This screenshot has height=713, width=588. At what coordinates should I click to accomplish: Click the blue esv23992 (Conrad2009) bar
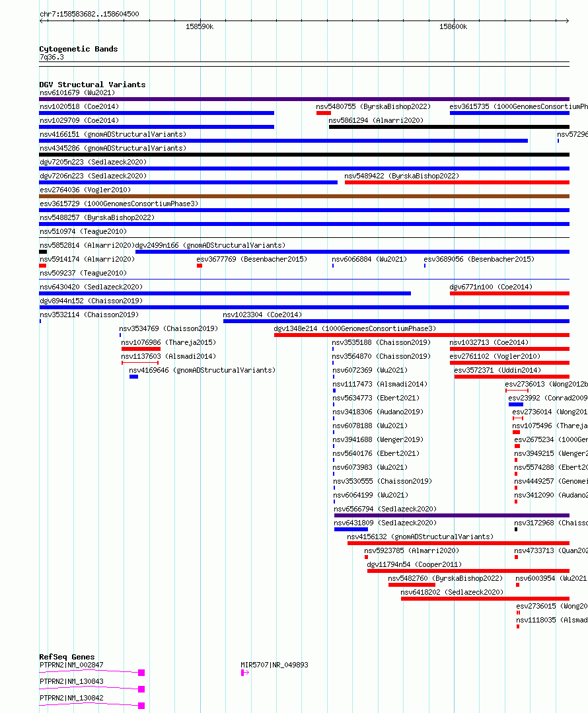click(516, 404)
